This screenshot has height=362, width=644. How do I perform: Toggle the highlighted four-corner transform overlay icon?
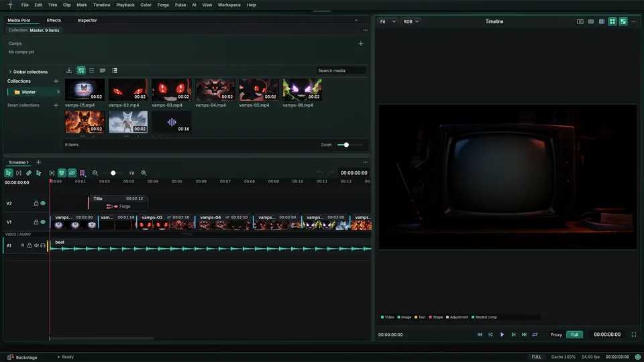pos(612,21)
